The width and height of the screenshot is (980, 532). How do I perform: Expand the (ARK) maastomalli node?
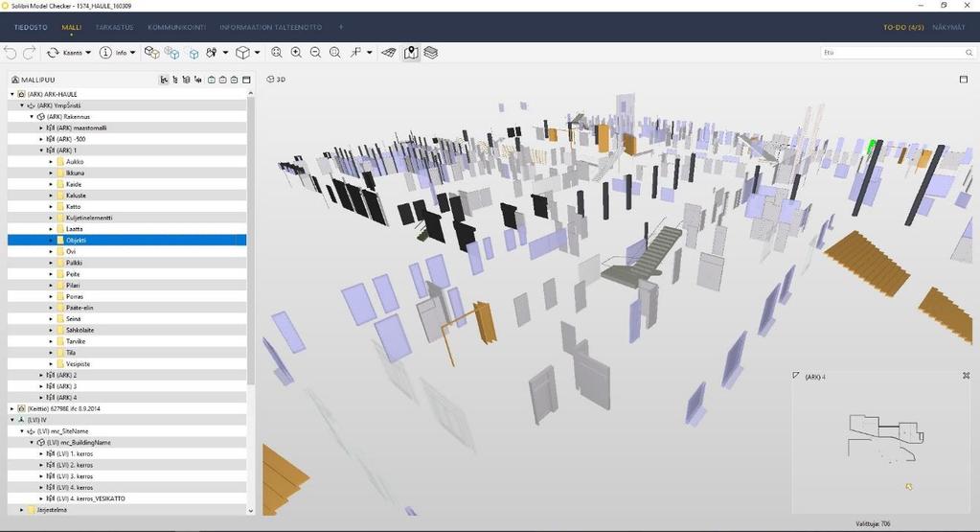pos(41,128)
